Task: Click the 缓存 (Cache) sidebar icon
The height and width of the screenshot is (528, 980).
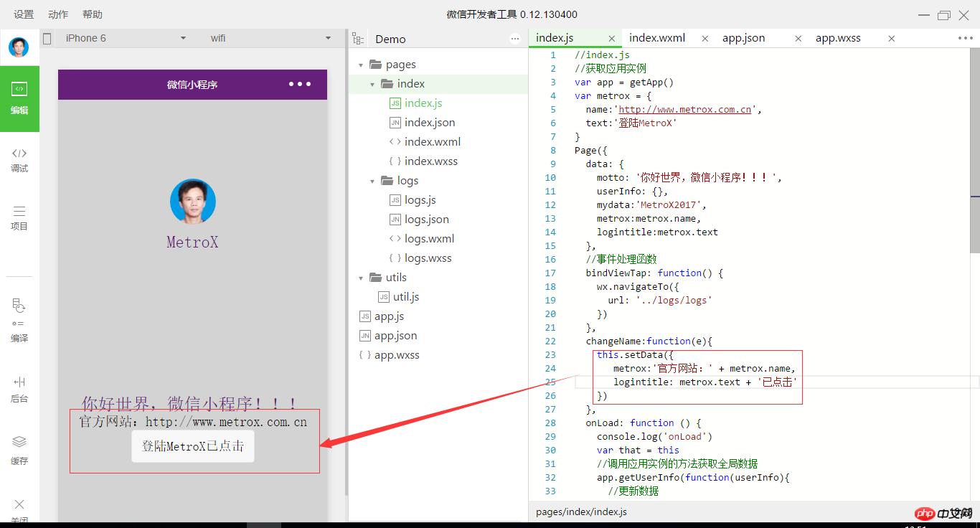Action: pos(19,450)
